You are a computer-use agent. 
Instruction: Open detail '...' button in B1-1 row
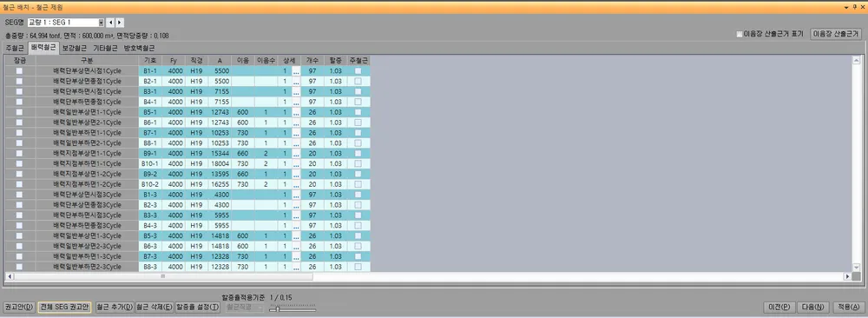(x=296, y=71)
